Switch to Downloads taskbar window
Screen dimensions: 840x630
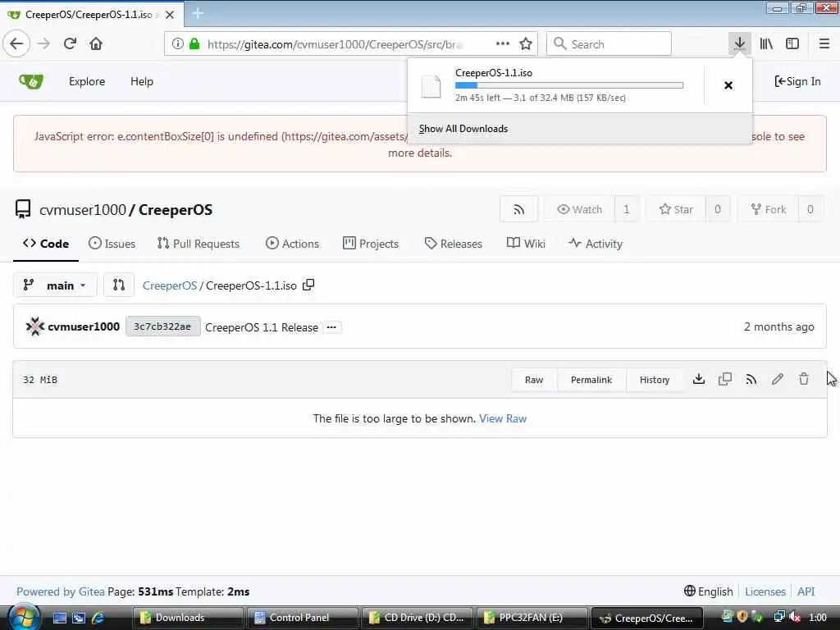pyautogui.click(x=189, y=618)
